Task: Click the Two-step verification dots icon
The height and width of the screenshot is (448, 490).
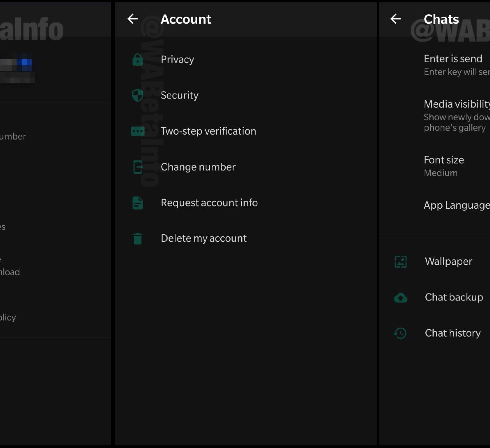Action: click(x=138, y=131)
